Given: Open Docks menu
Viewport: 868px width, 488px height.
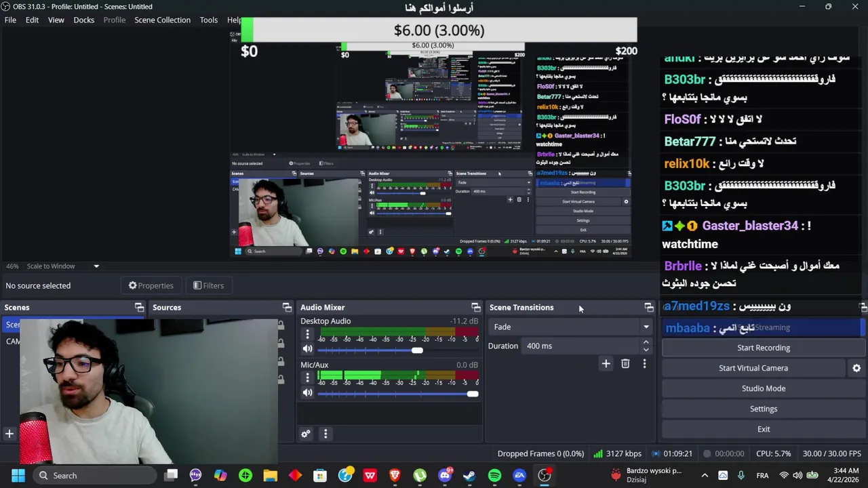Looking at the screenshot, I should (84, 20).
